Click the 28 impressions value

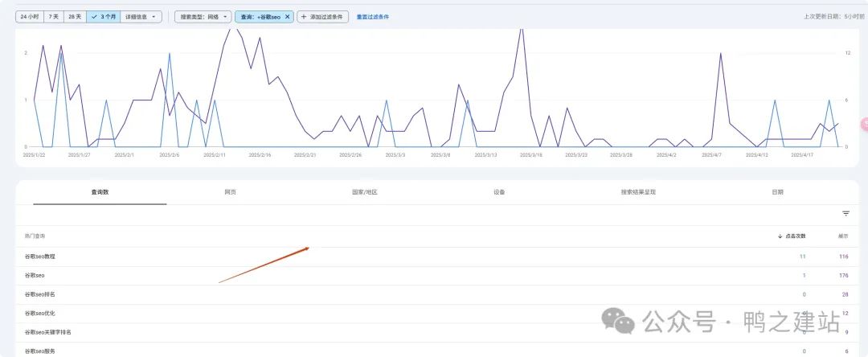pos(845,294)
